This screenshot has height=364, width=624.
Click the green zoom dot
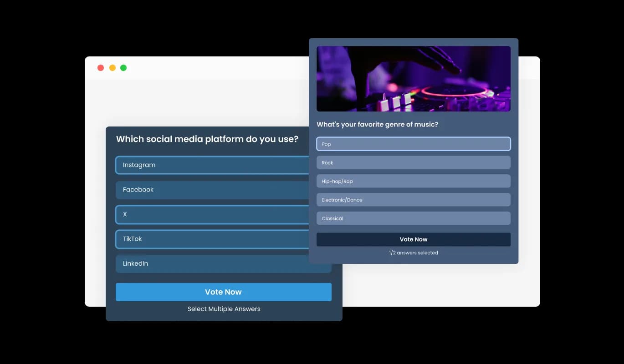pyautogui.click(x=123, y=67)
